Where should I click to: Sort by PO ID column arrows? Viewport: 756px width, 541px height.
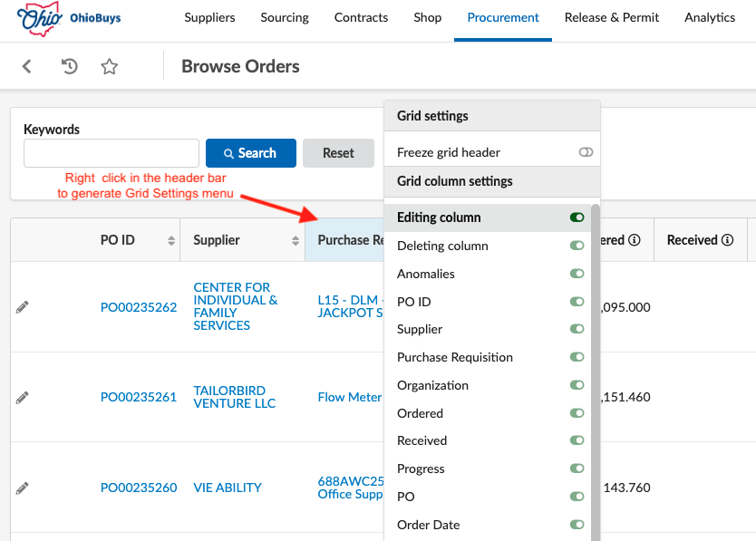tap(171, 241)
